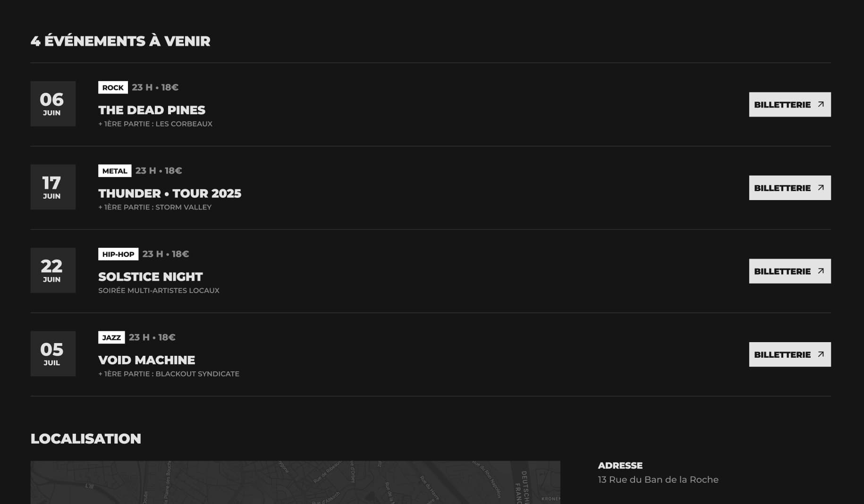
Task: Click the 06 Juin date box
Action: click(53, 104)
